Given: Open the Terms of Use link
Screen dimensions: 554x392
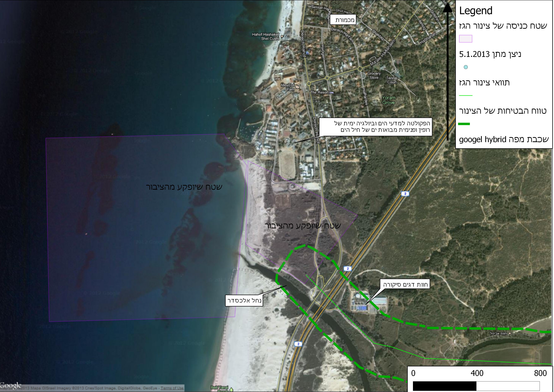Looking at the screenshot, I should coord(172,388).
